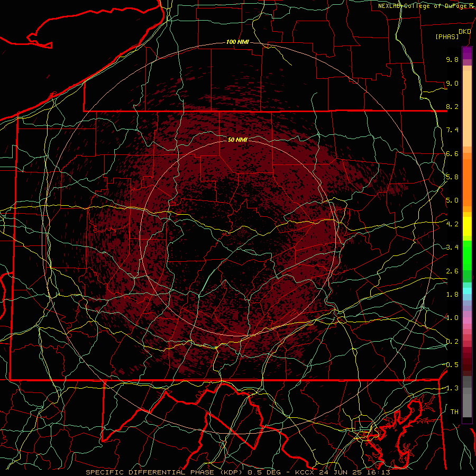This screenshot has height=476, width=476.
Task: Pick the cyan segment of the color bar
Action: (x=467, y=290)
